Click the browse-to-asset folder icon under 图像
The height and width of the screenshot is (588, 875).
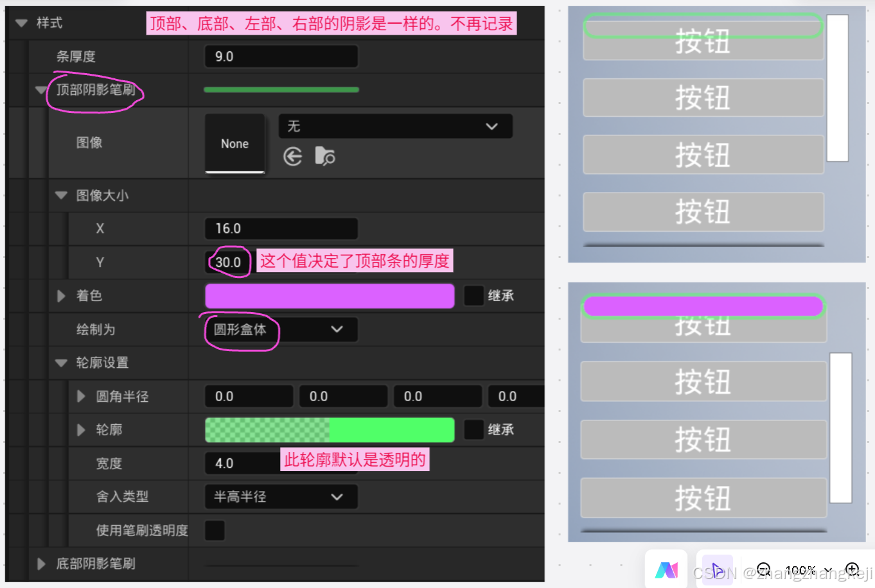324,156
